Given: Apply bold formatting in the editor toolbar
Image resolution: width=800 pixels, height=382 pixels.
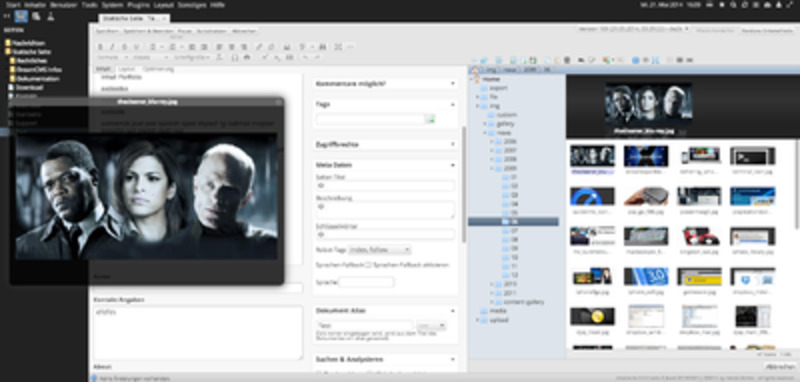Looking at the screenshot, I should click(x=100, y=46).
